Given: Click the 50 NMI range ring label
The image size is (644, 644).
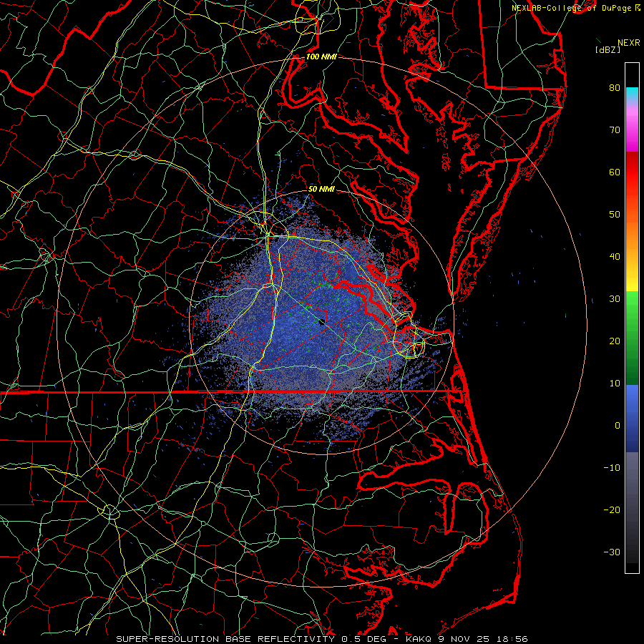Looking at the screenshot, I should click(321, 189).
